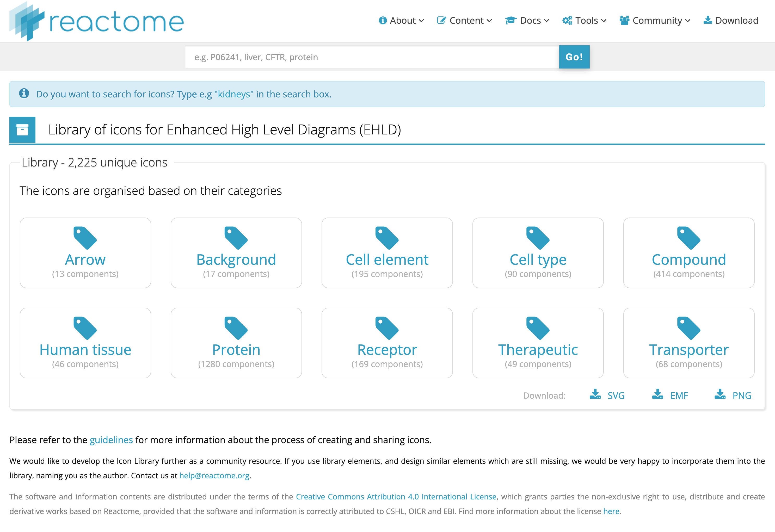Open the Tools dropdown menu

point(584,21)
